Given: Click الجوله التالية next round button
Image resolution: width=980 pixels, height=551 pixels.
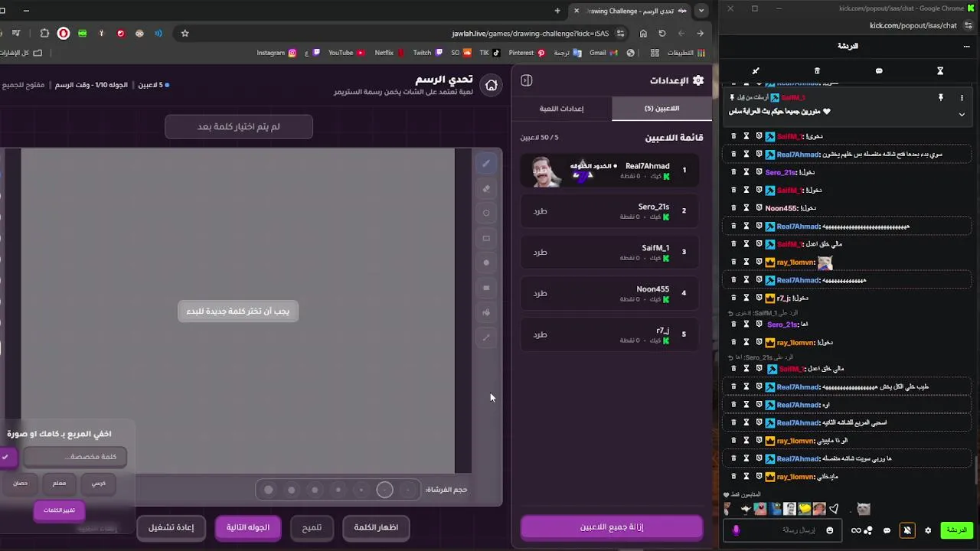Looking at the screenshot, I should click(x=247, y=527).
